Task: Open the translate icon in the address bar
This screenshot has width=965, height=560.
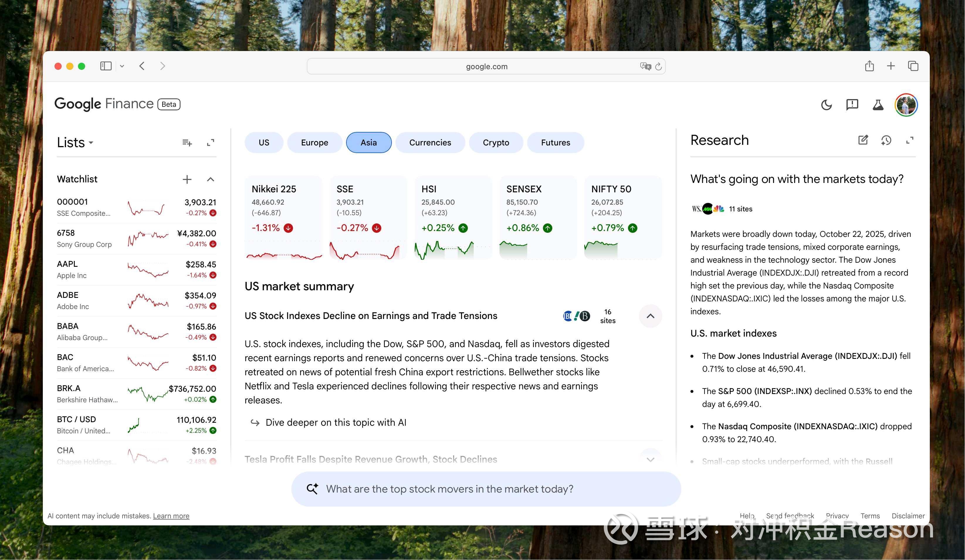Action: pyautogui.click(x=645, y=66)
